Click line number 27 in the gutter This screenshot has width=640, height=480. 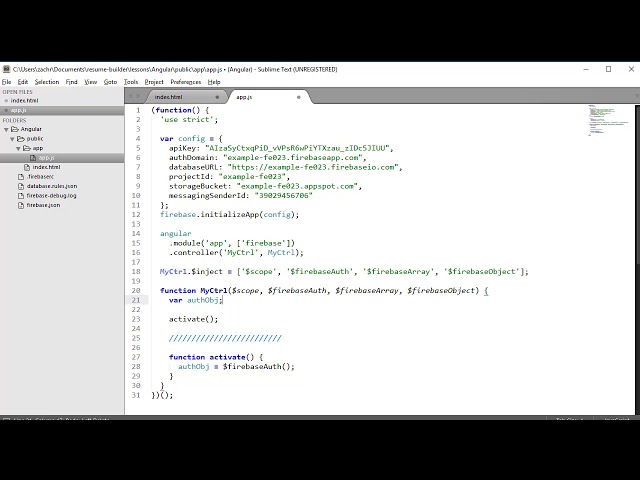[x=136, y=357]
